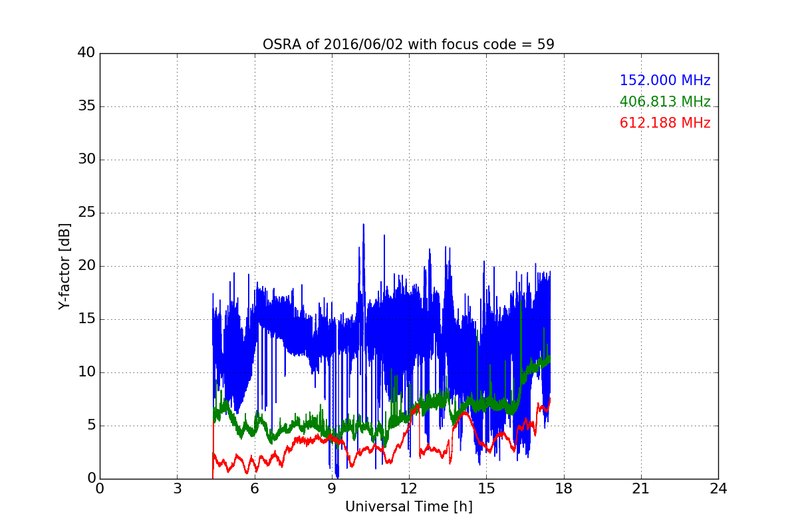Click the y-axis tick label 5
The width and height of the screenshot is (798, 532).
[91, 426]
